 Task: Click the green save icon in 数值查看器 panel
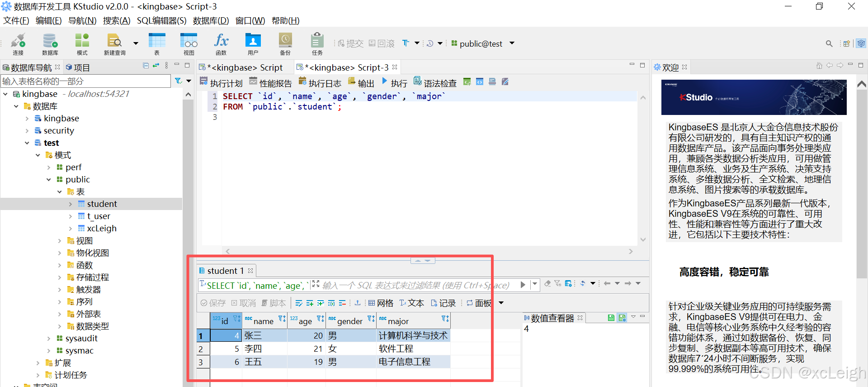click(x=611, y=318)
